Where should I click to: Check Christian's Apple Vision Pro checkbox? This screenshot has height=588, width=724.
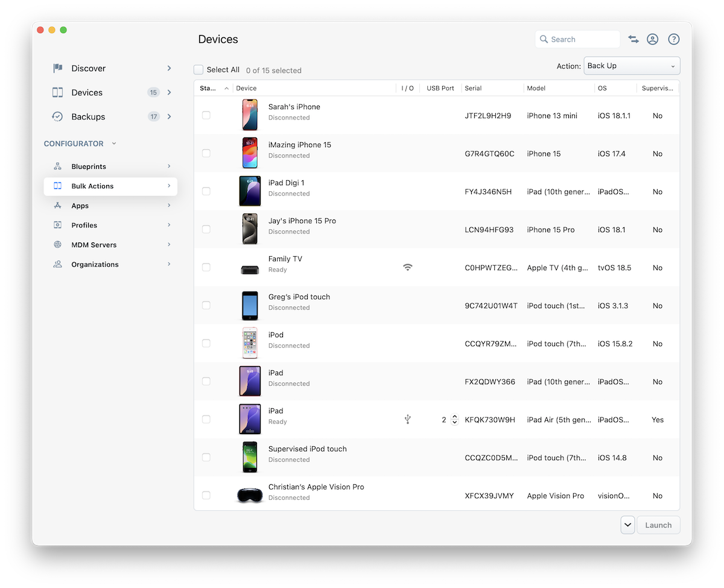point(206,495)
